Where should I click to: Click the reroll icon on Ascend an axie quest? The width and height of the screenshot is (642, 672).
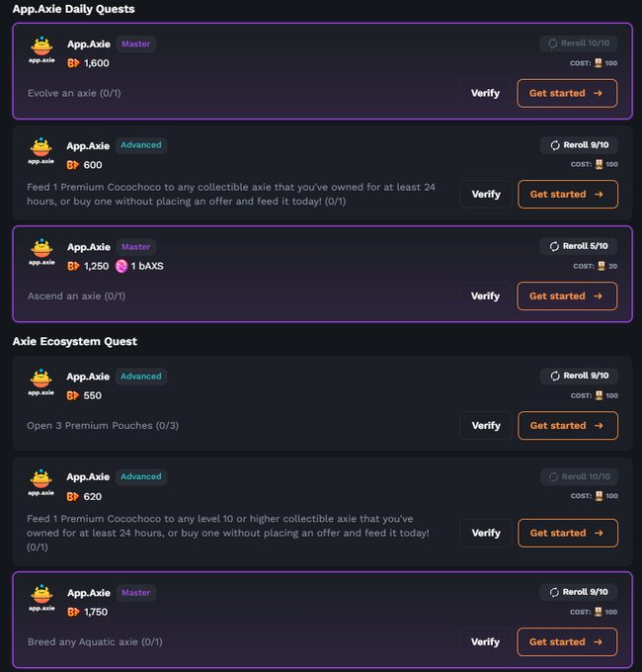(x=554, y=246)
